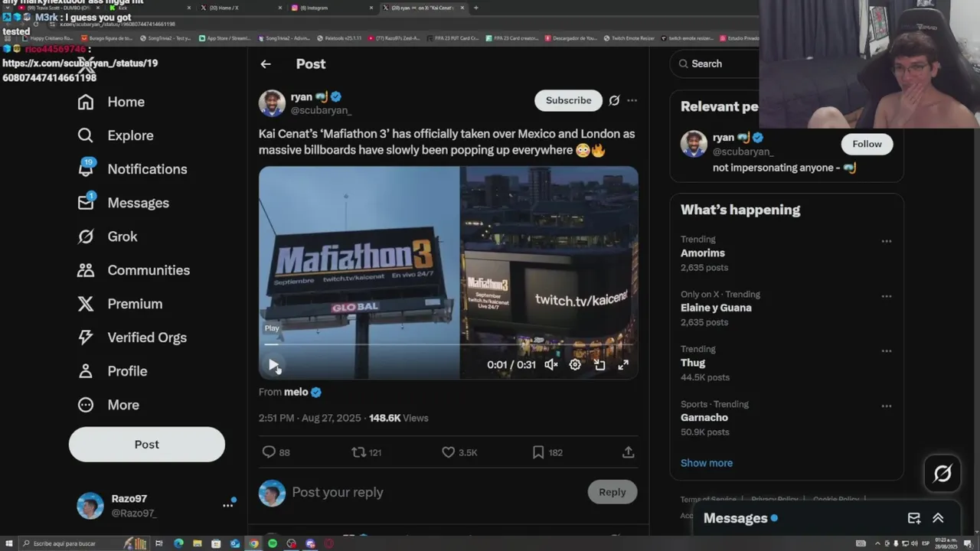Like the post with 3.5K likes

[x=459, y=452]
